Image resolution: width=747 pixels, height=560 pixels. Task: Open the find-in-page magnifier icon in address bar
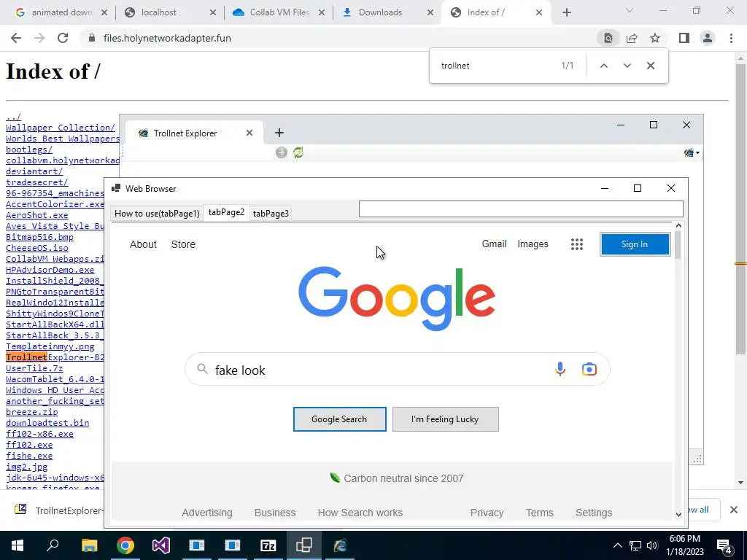[608, 38]
